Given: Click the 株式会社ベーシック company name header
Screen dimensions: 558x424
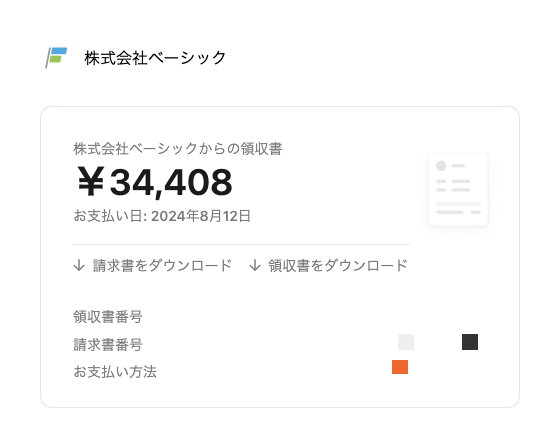Looking at the screenshot, I should [x=155, y=58].
